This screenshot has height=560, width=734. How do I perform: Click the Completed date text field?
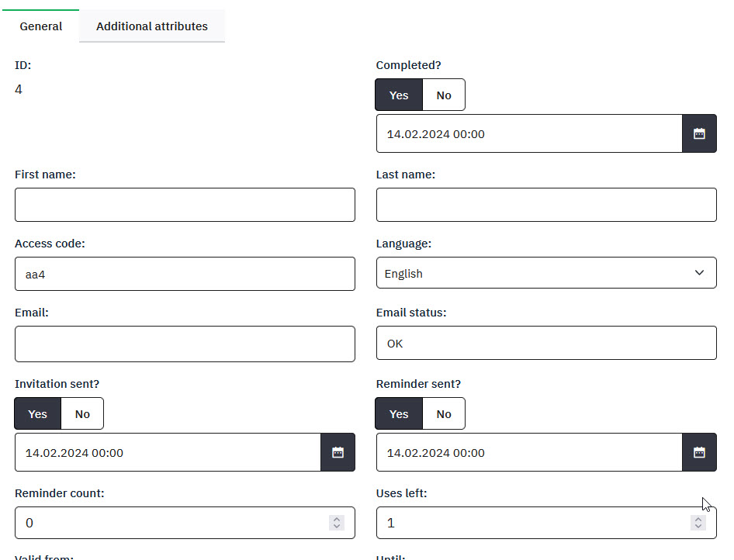[x=529, y=133]
